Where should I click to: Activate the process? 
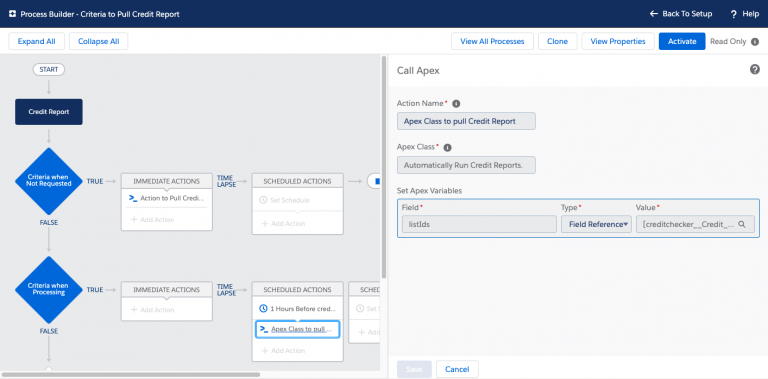pyautogui.click(x=682, y=42)
